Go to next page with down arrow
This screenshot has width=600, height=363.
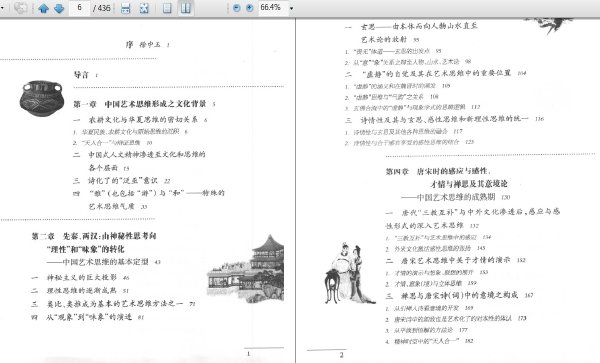(59, 8)
